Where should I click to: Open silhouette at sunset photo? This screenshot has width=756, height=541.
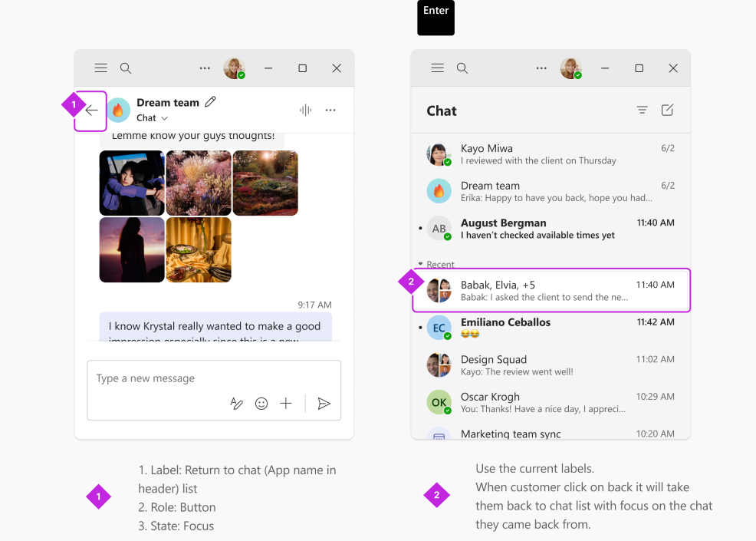coord(132,249)
